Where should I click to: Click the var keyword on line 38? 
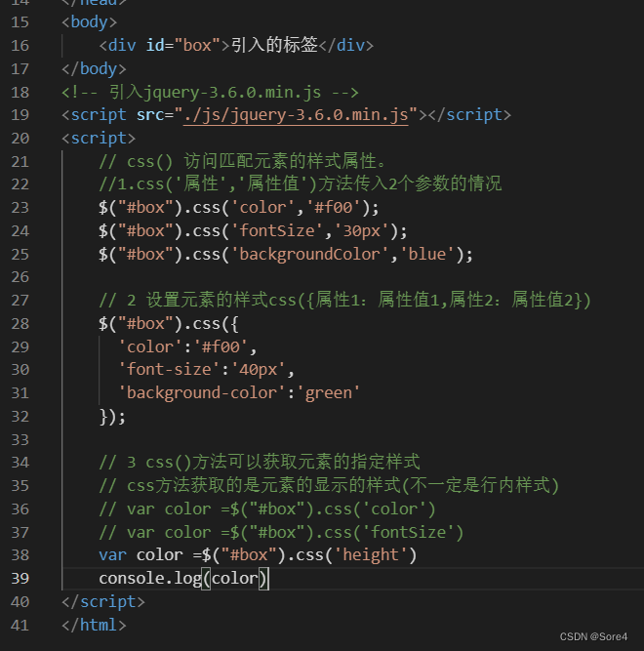[x=112, y=555]
